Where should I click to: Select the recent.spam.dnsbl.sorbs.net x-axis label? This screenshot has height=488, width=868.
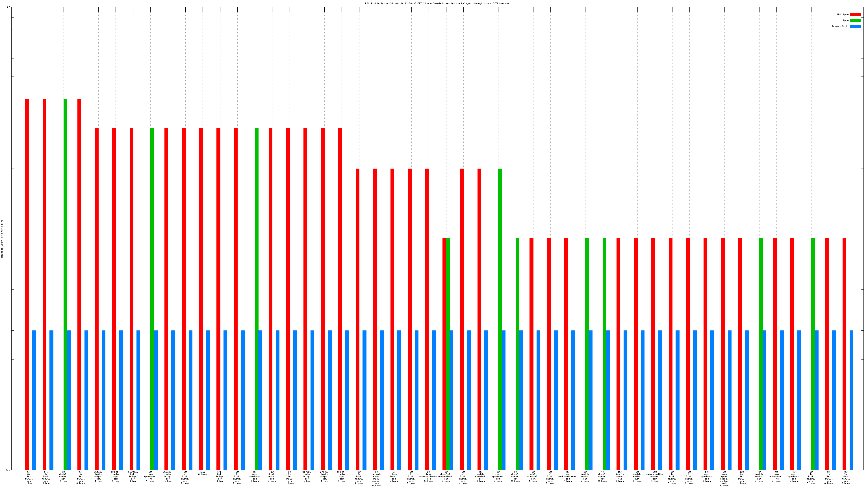pos(376,478)
